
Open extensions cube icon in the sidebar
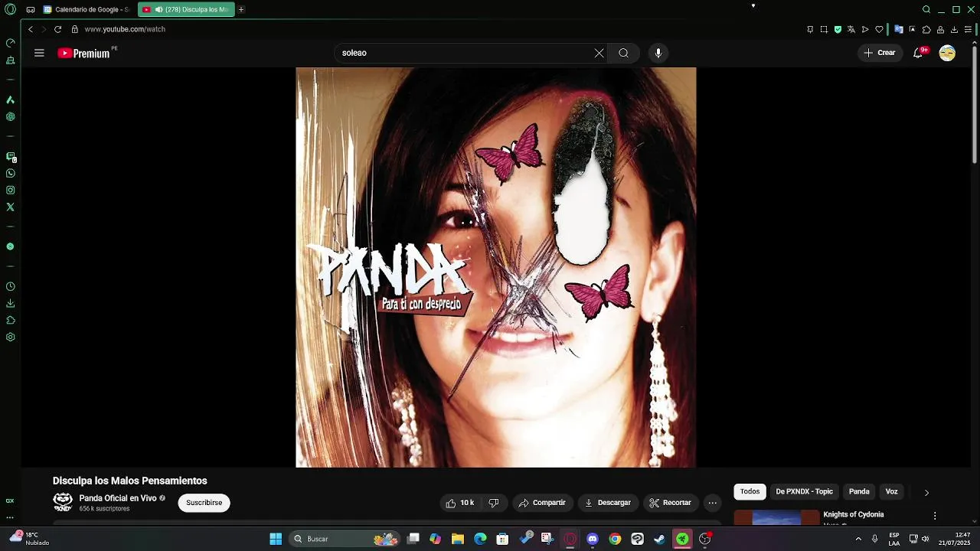11,320
